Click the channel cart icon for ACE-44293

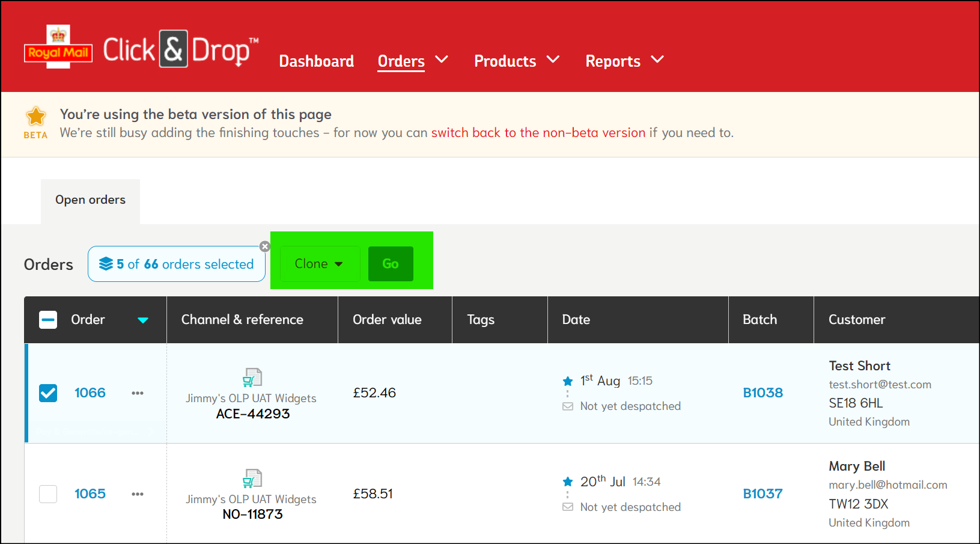(x=252, y=377)
